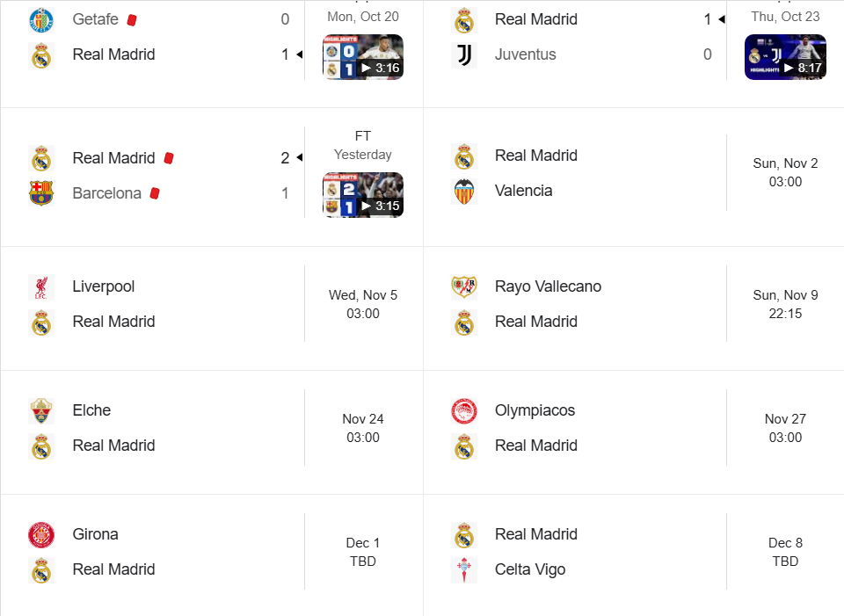The width and height of the screenshot is (844, 616).
Task: Open the Rayo Vallecano team link
Action: [x=548, y=286]
